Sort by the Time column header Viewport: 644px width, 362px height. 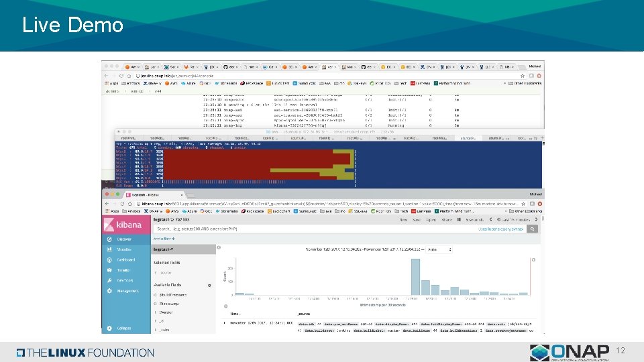click(235, 314)
